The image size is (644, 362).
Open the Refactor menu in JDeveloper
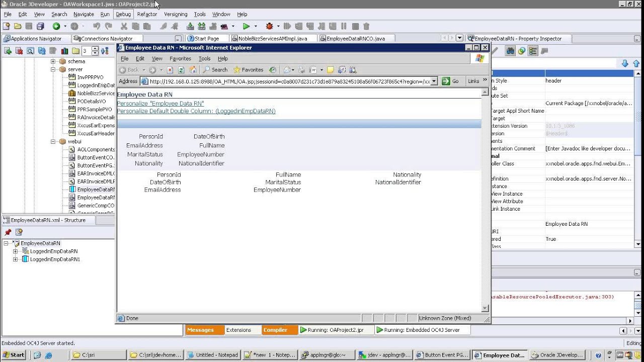point(147,14)
